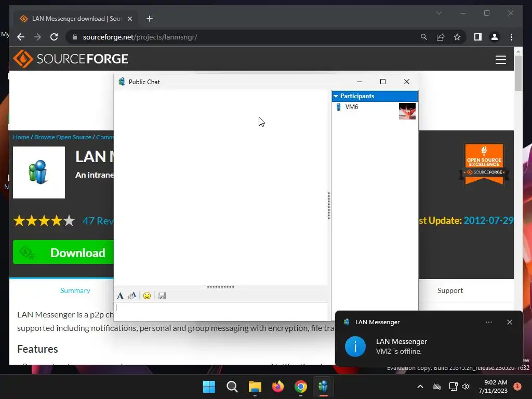Dismiss the LAN Messenger notification
This screenshot has height=399, width=532.
pos(509,322)
